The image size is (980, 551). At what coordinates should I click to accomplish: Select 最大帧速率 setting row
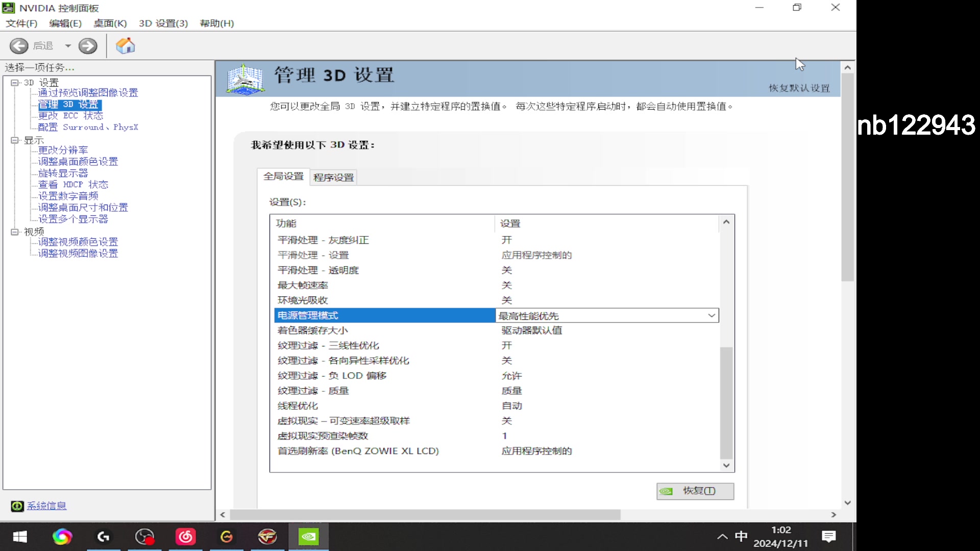(x=496, y=285)
